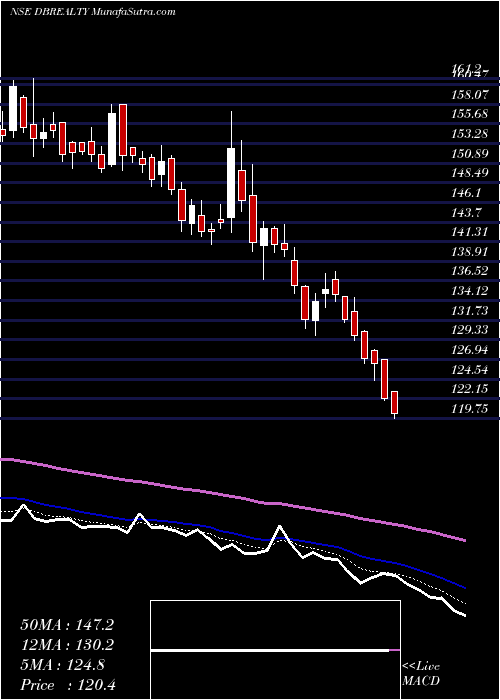Click the 129.33 price level label
The height and width of the screenshot is (700, 500).
click(x=470, y=330)
